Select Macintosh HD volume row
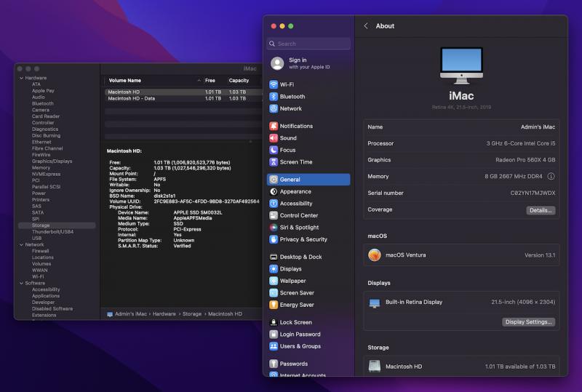 coord(183,92)
